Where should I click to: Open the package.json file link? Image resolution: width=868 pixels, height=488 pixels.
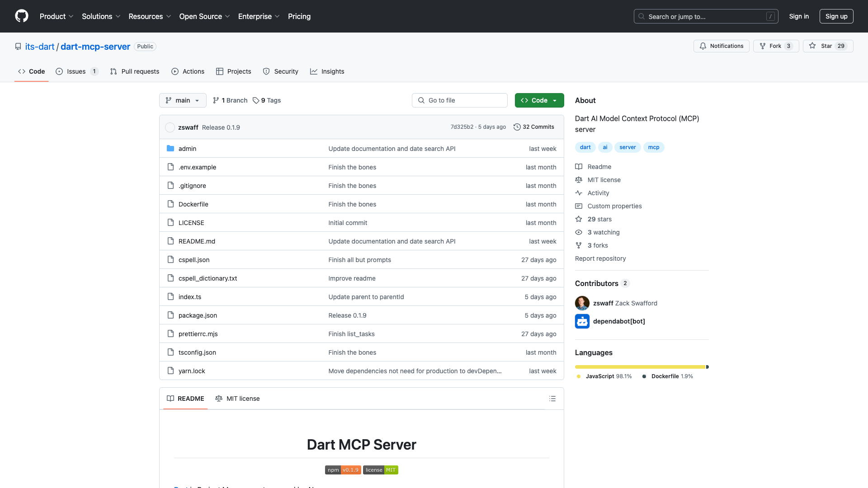pyautogui.click(x=197, y=315)
